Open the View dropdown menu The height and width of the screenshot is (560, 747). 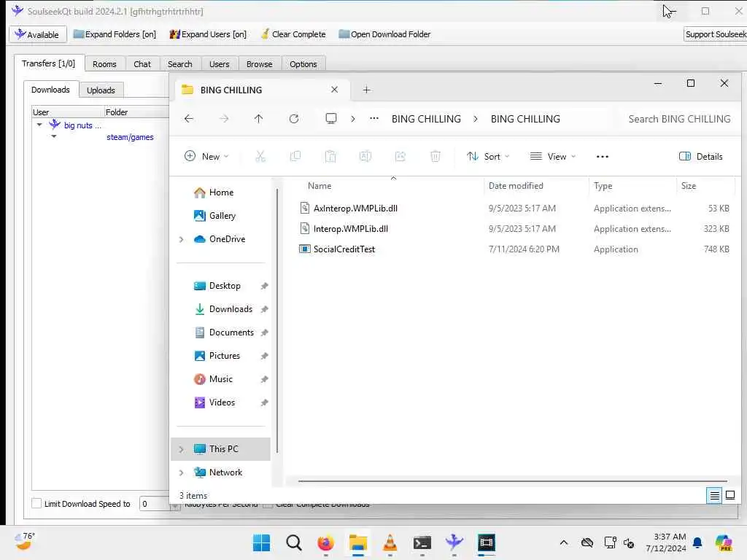pos(553,156)
